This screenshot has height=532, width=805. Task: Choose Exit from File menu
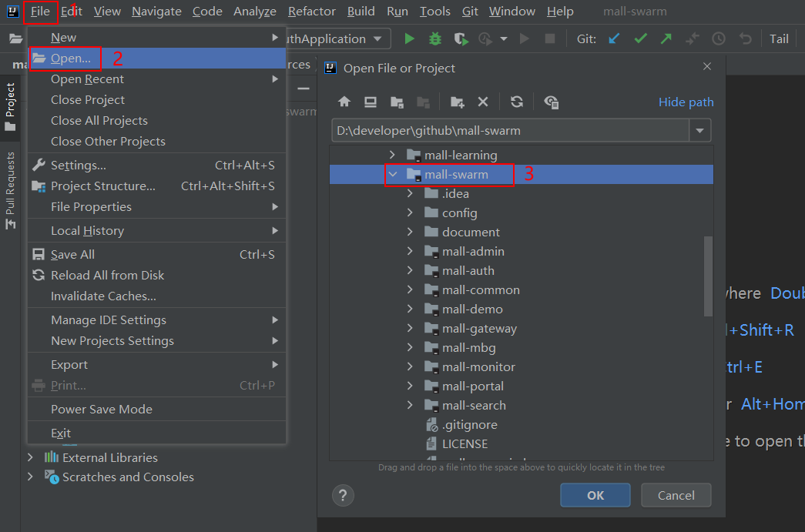[156, 433]
